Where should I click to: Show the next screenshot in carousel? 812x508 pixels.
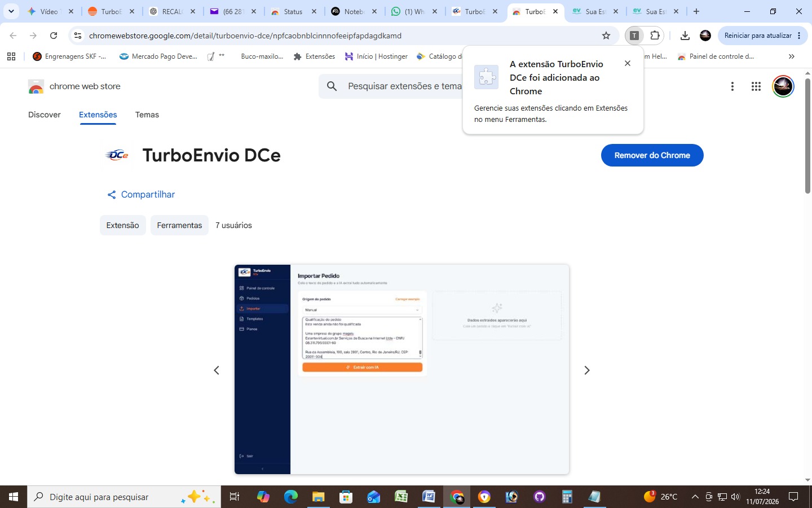(586, 370)
